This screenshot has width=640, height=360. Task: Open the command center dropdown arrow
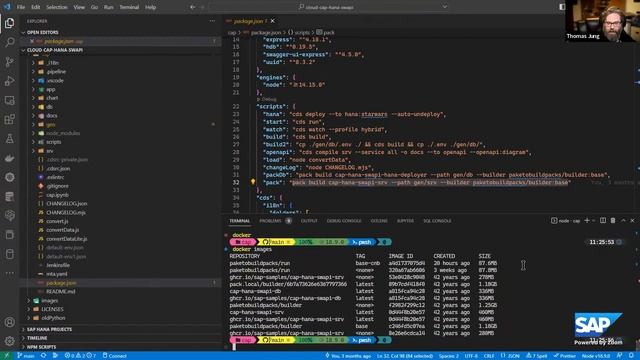pyautogui.click(x=444, y=7)
